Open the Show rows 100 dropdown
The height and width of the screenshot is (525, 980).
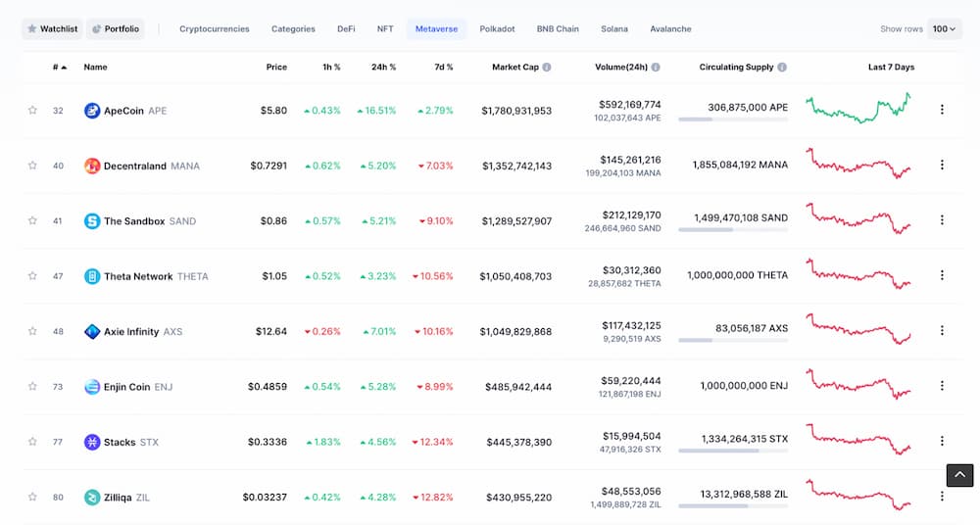[x=944, y=28]
